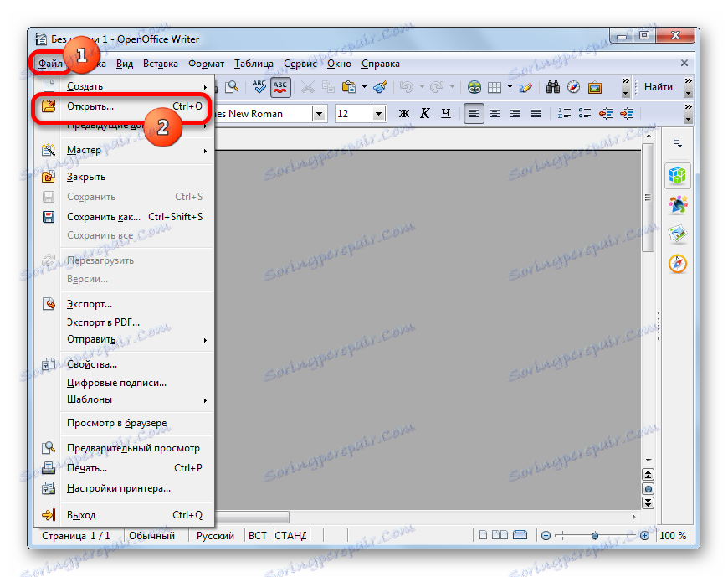Open the Table icon dropdown arrow
This screenshot has width=728, height=577.
coord(510,87)
